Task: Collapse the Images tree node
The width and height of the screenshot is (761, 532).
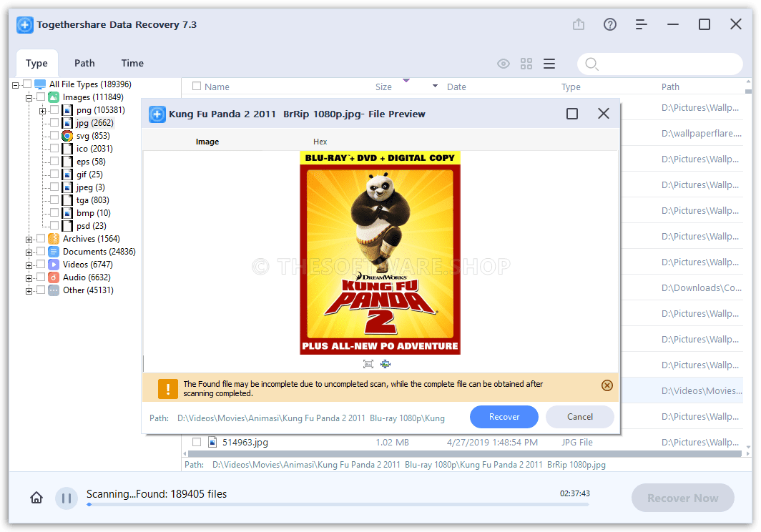Action: click(x=29, y=98)
